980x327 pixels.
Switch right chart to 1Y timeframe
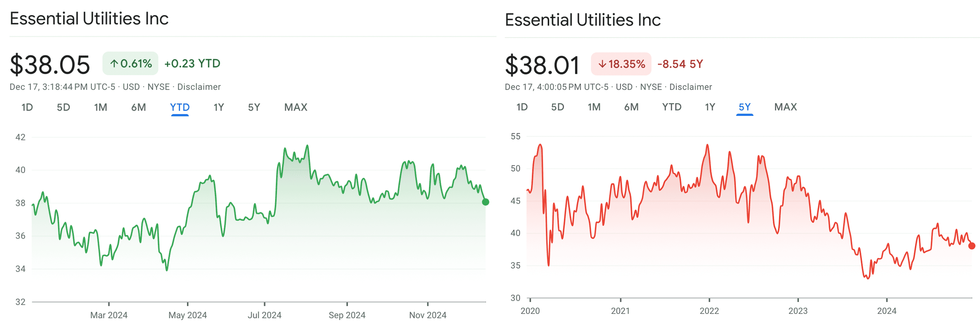coord(709,107)
